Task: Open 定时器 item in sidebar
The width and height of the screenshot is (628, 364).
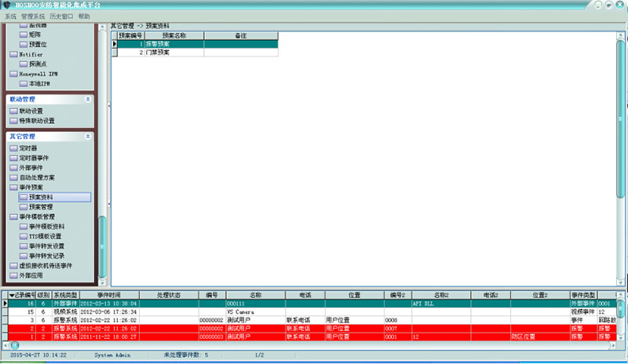Action: tap(27, 147)
